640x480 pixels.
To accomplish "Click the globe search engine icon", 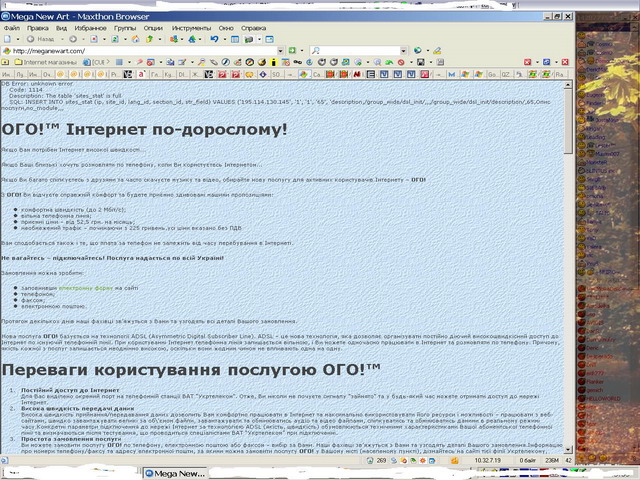I will (x=418, y=51).
